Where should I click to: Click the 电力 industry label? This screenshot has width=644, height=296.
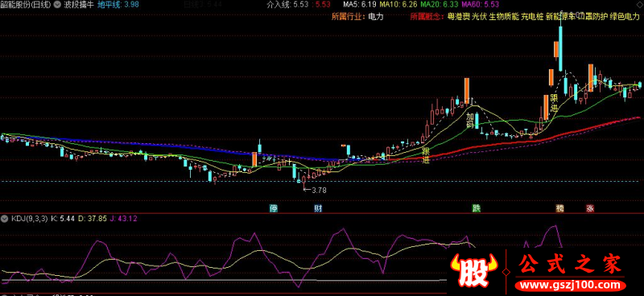[375, 17]
